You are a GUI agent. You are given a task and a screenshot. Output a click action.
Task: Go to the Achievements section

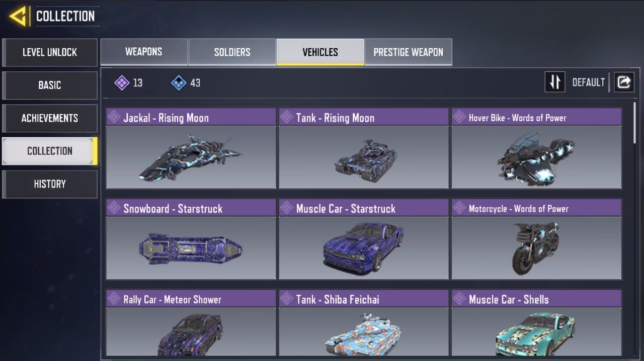[50, 118]
